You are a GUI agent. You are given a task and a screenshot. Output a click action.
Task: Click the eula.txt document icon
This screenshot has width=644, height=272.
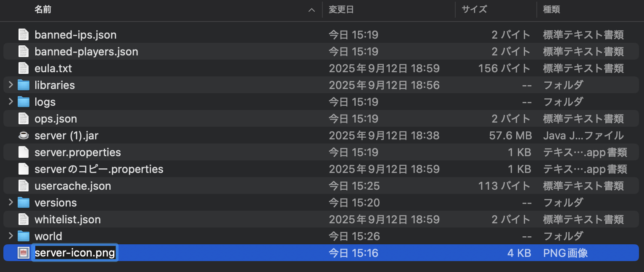tap(24, 68)
